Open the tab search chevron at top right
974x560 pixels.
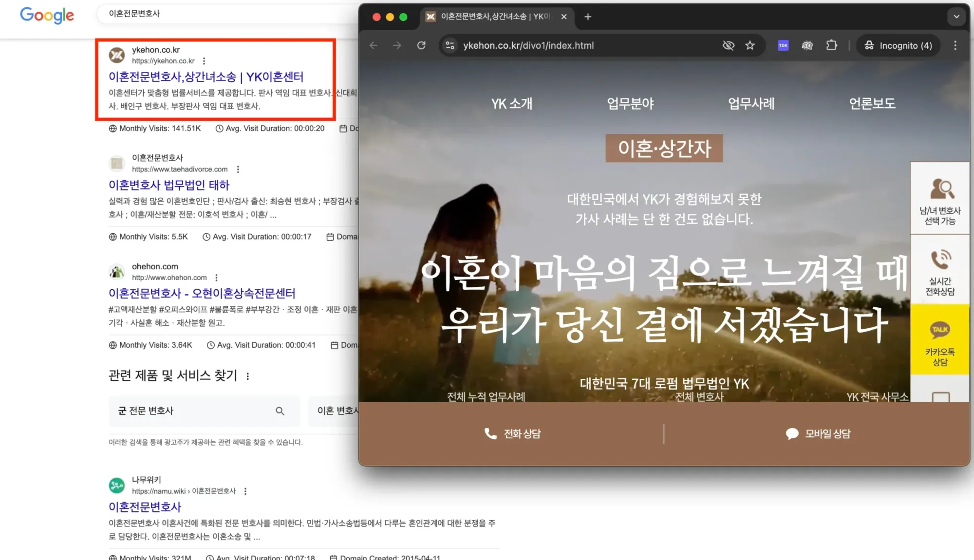pyautogui.click(x=956, y=17)
